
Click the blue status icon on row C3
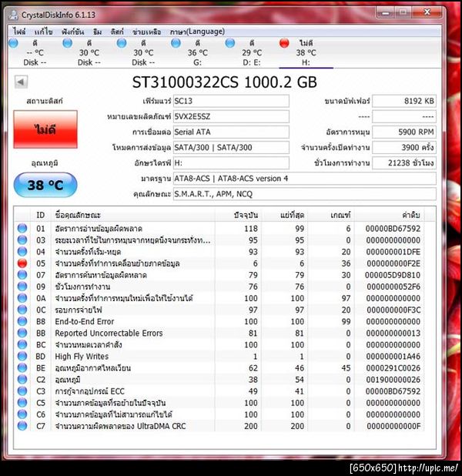[22, 391]
